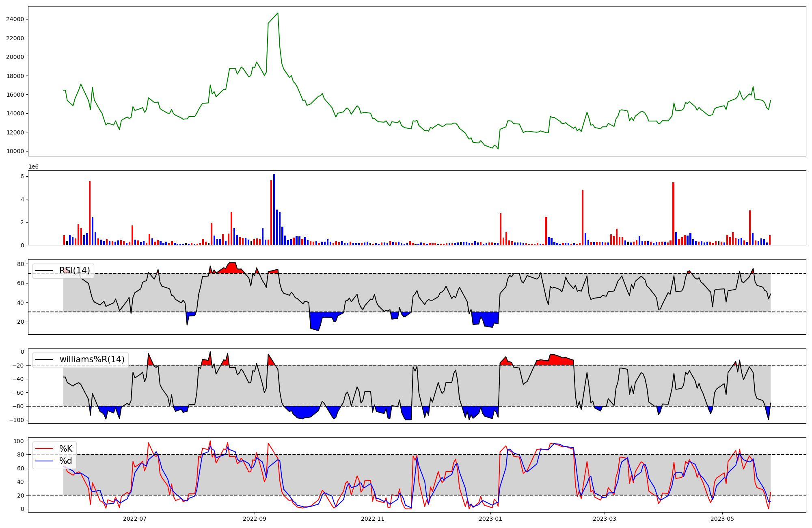Click the 1e6 volume scale label
812x528 pixels.
coord(33,167)
